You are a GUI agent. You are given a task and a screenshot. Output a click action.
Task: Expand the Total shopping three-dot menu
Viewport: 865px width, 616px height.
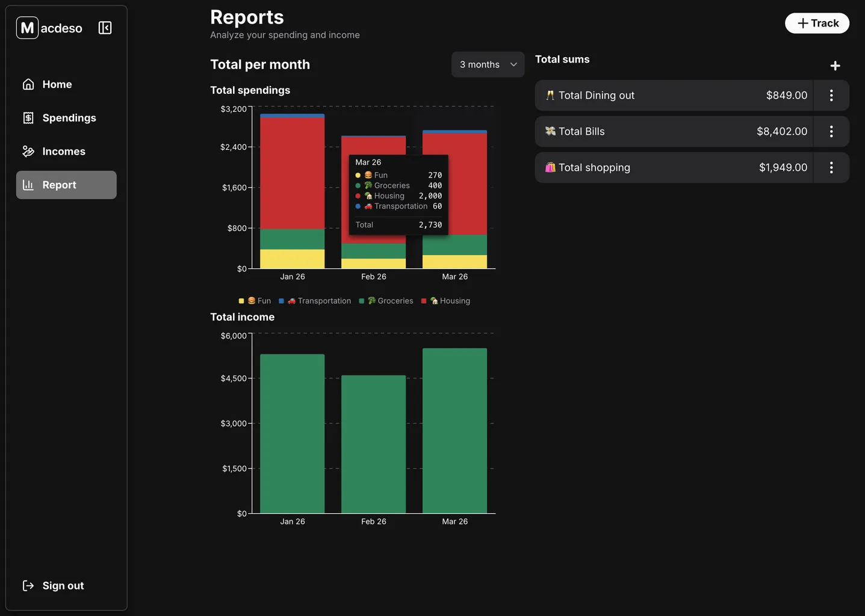[x=831, y=167]
